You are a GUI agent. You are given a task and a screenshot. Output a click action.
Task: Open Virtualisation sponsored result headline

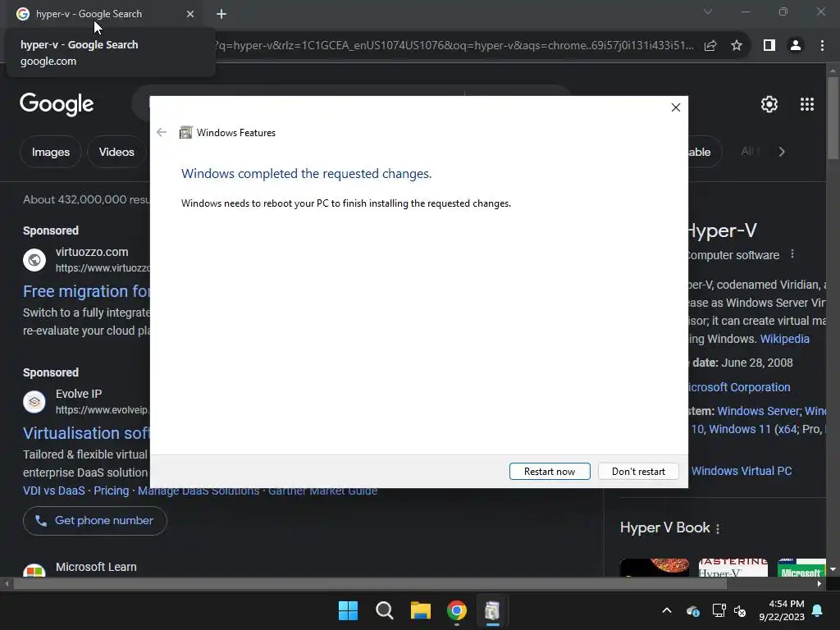coord(86,433)
